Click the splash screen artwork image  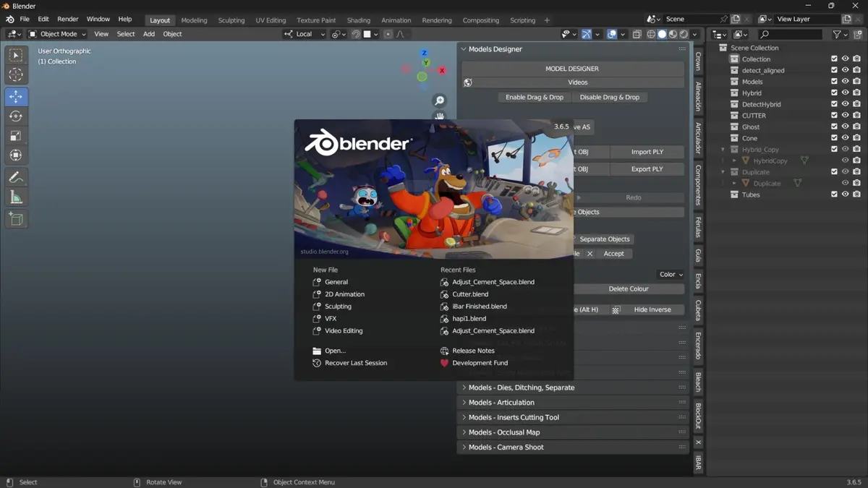coord(434,189)
